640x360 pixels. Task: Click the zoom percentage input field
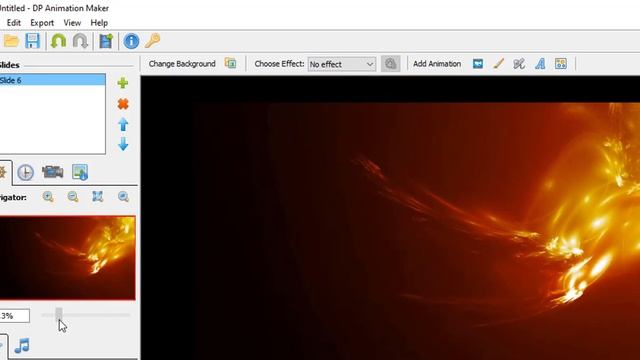(x=14, y=316)
